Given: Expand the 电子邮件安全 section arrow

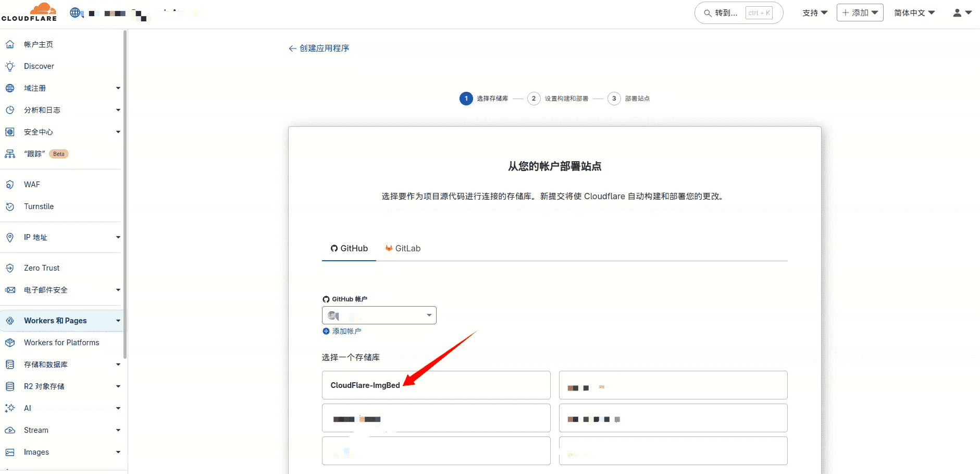Looking at the screenshot, I should point(118,290).
